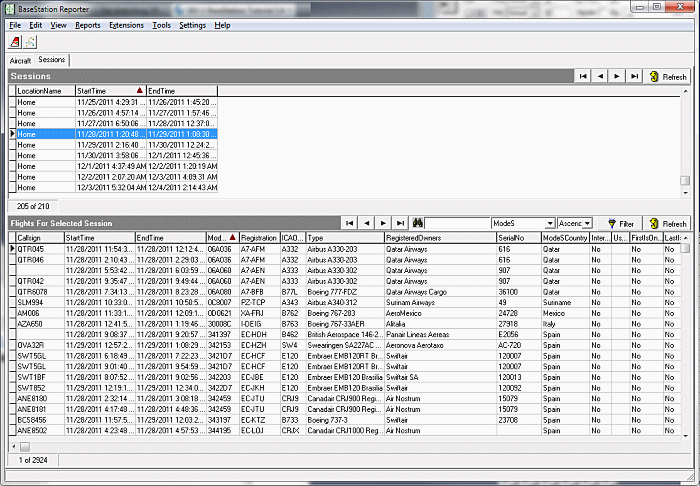Click the Sessions grid vertical scrollbar thumb
The height and width of the screenshot is (486, 700).
coord(685,180)
